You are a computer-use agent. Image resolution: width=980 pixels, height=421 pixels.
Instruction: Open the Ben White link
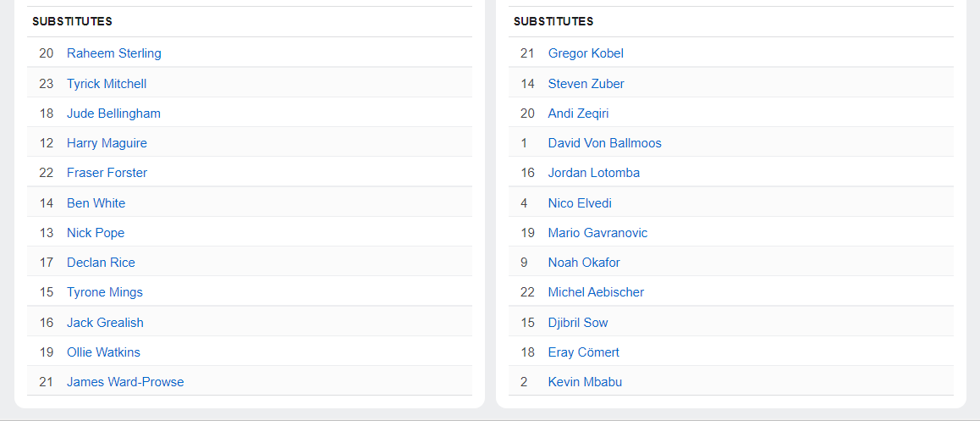point(96,203)
